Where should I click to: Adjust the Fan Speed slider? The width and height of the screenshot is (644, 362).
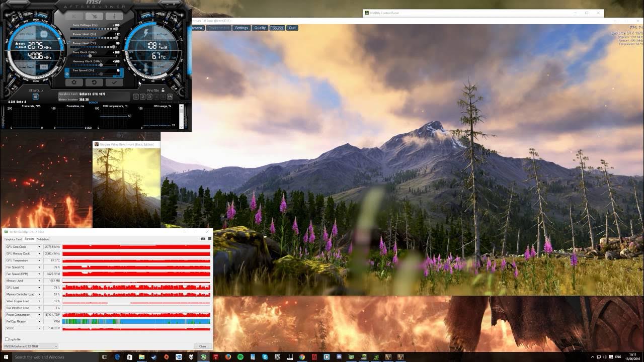point(94,74)
